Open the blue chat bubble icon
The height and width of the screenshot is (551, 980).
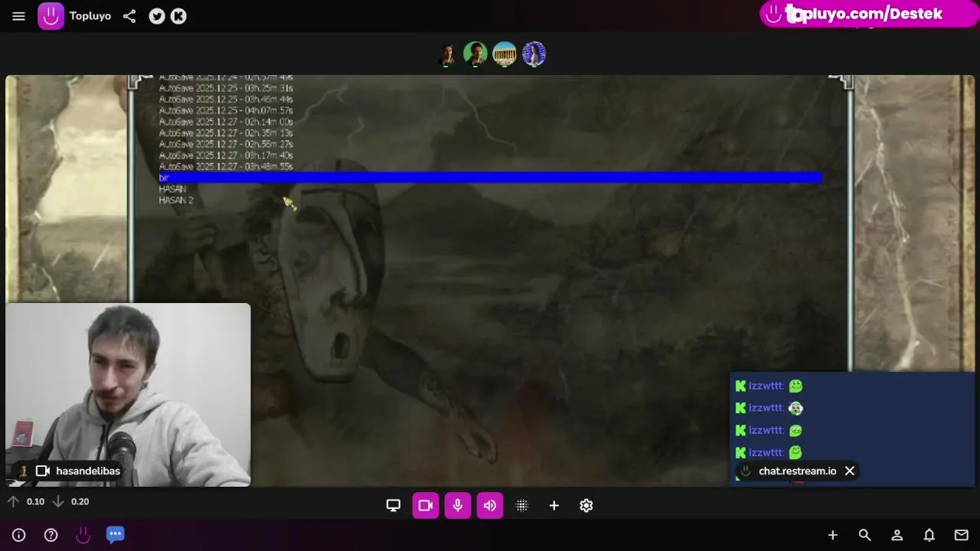pos(116,534)
